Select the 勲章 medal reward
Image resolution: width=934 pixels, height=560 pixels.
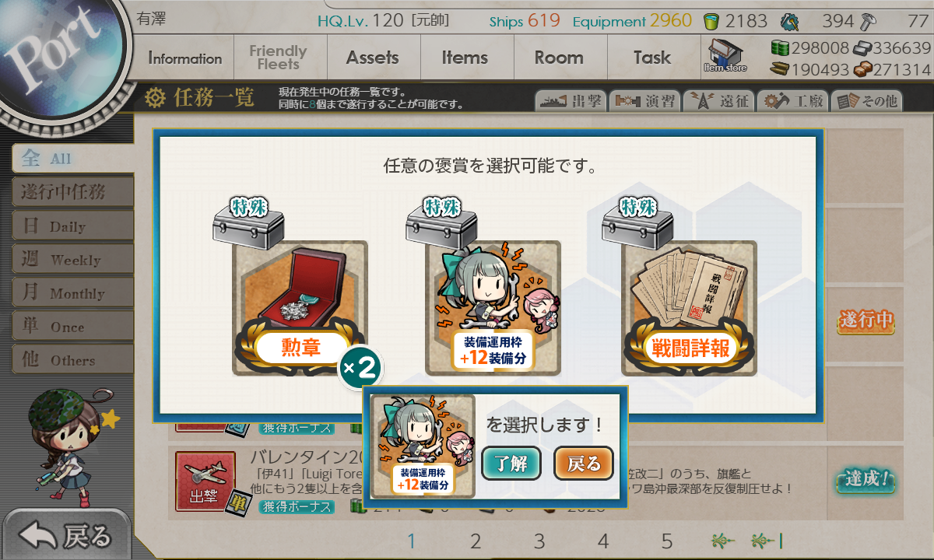click(x=300, y=309)
